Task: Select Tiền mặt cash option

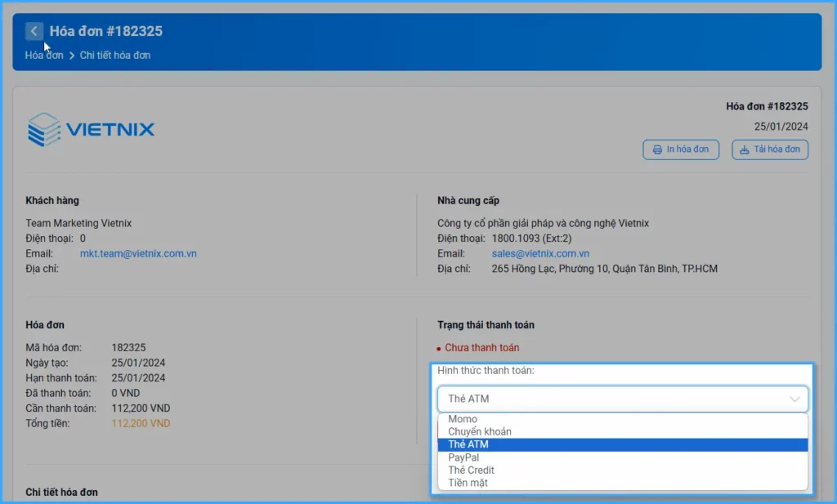Action: point(468,483)
